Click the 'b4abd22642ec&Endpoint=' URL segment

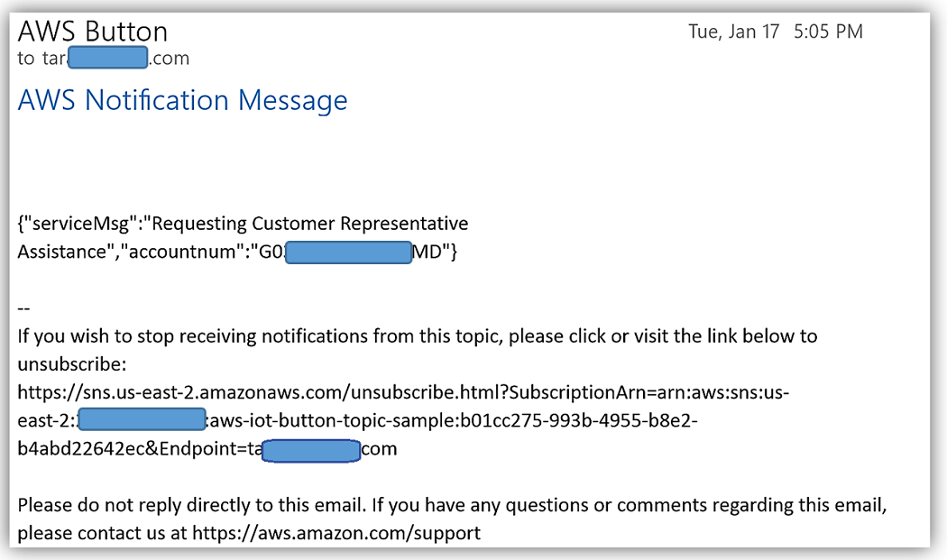click(x=132, y=448)
